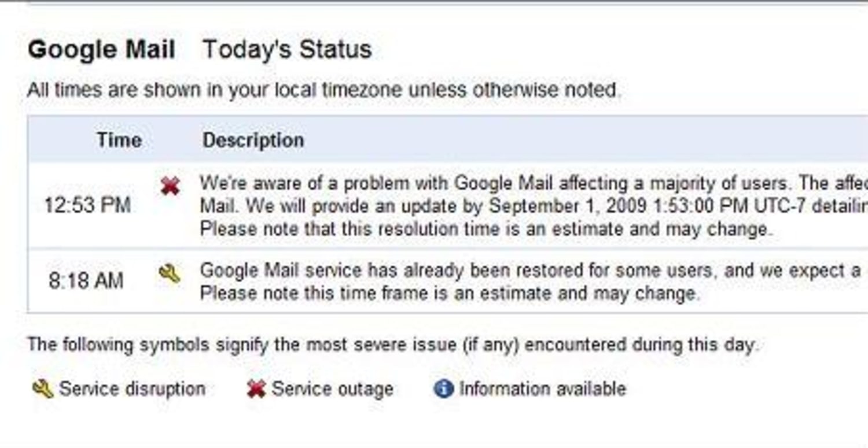Screen dimensions: 868x448
Task: Click the Service disruption legend label
Action: (x=132, y=389)
